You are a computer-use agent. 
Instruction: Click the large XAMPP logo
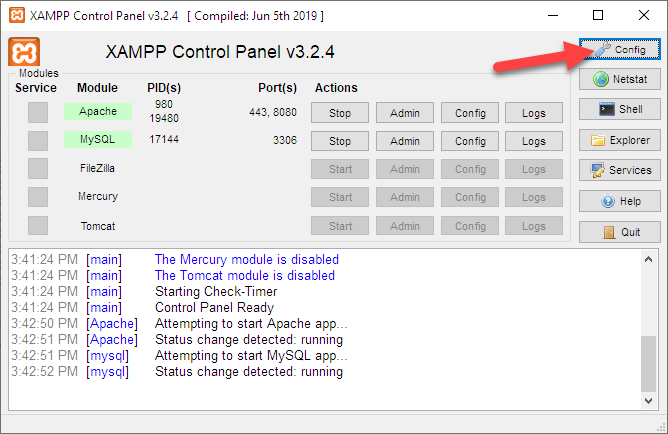(x=24, y=52)
